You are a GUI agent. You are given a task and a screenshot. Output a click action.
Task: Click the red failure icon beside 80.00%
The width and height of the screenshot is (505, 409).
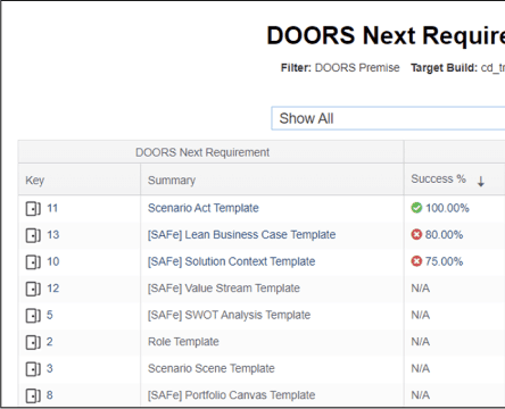pyautogui.click(x=416, y=235)
